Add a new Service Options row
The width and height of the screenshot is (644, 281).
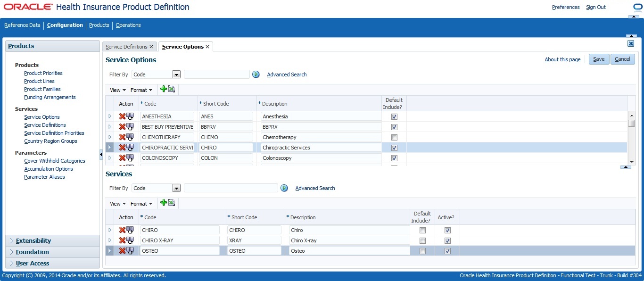(164, 89)
